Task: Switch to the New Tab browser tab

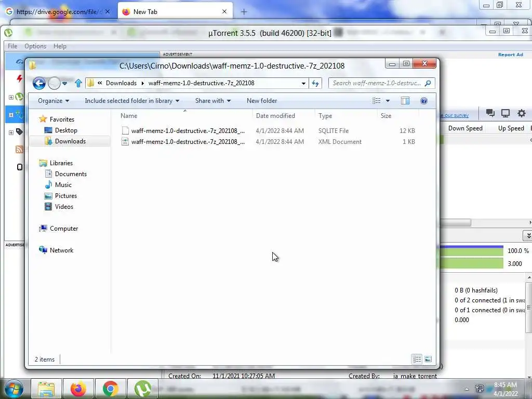Action: (x=175, y=11)
